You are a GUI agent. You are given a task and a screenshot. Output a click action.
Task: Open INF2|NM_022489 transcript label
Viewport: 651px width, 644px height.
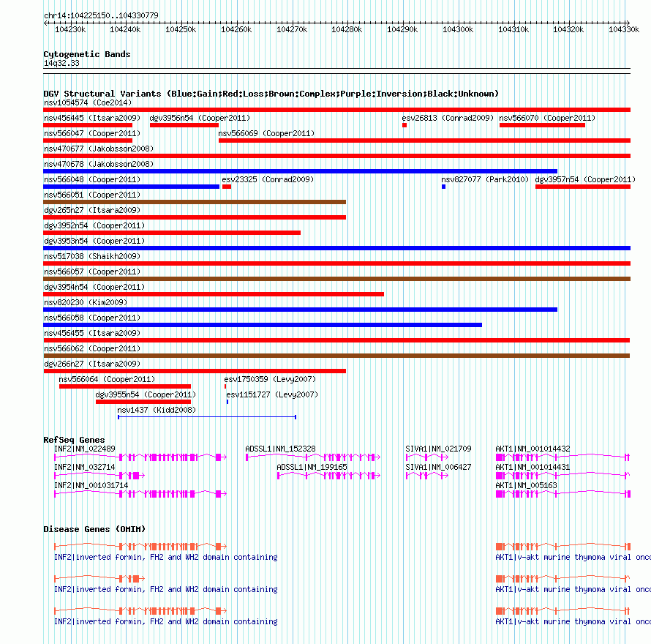(x=85, y=449)
